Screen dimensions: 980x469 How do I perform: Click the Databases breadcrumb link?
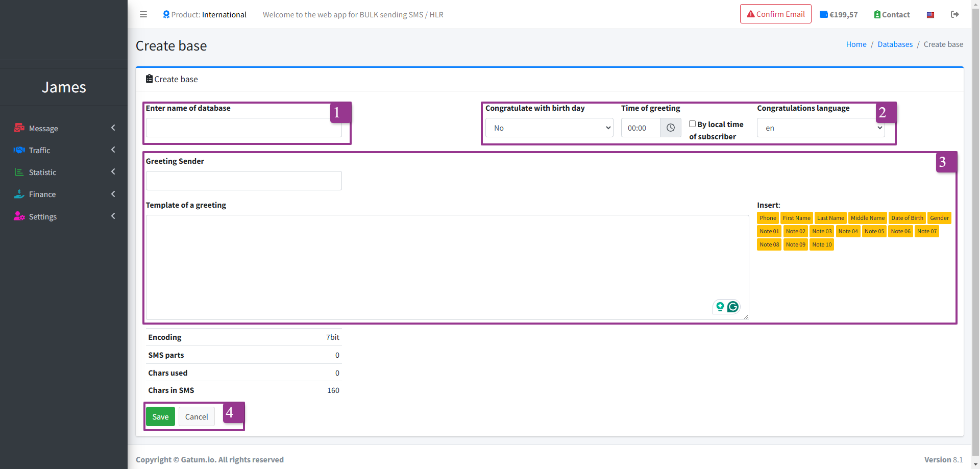895,44
